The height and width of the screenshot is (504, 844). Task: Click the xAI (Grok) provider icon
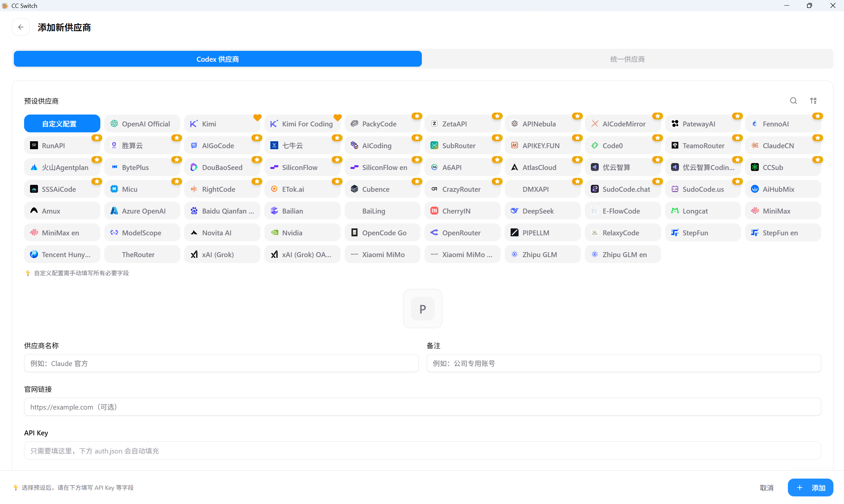tap(194, 254)
